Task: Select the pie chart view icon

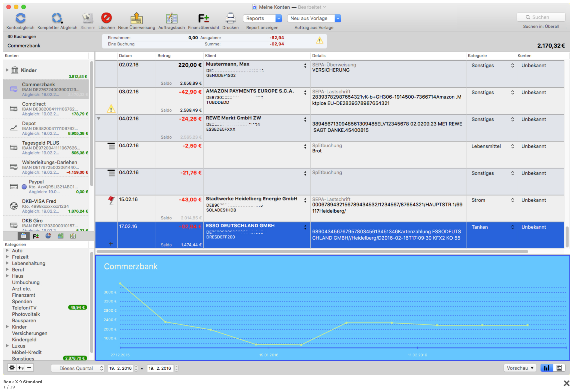Action: click(48, 236)
